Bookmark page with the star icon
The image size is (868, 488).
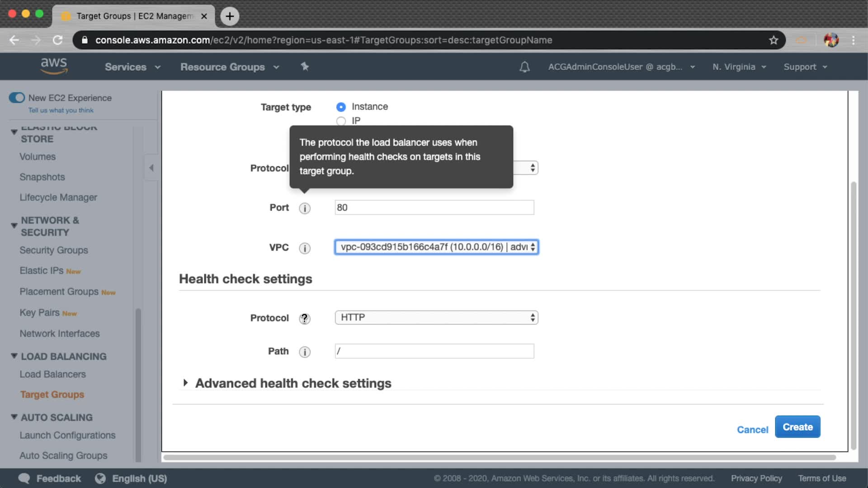coord(774,40)
